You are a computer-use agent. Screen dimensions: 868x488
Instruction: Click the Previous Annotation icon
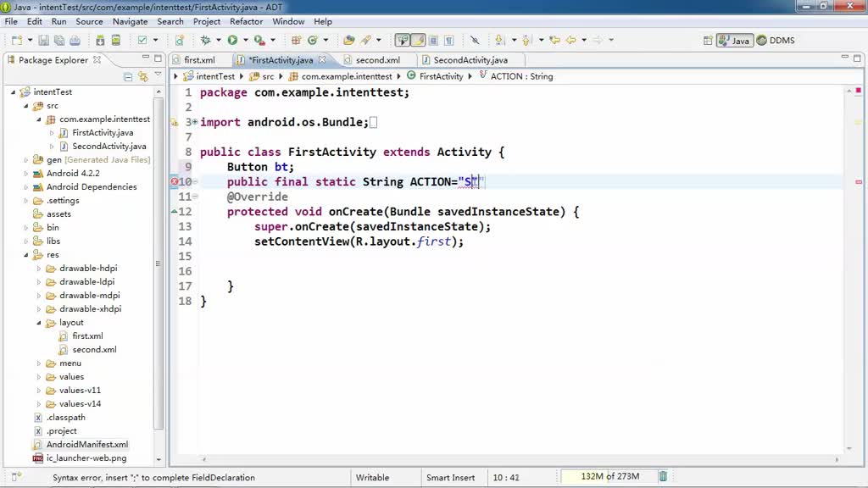pyautogui.click(x=526, y=41)
